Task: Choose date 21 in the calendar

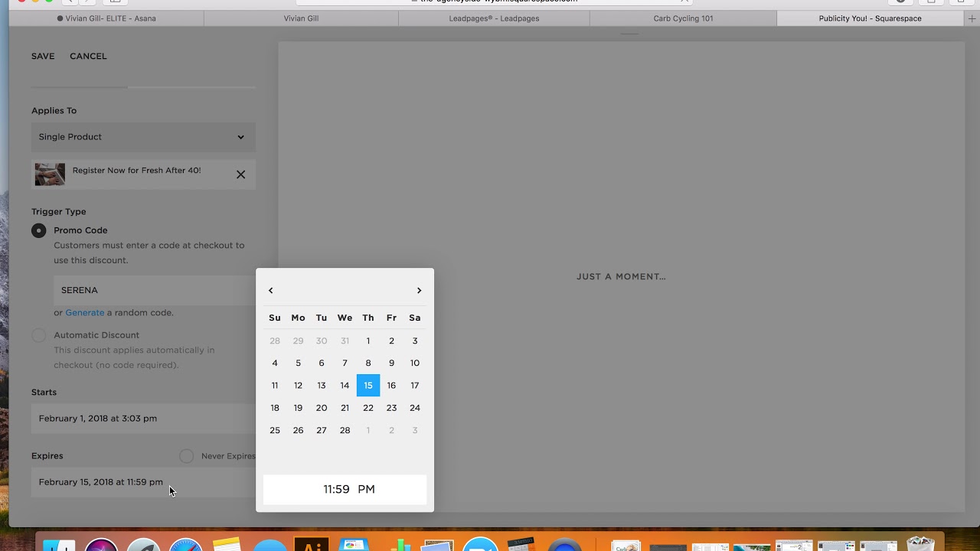Action: (x=345, y=408)
